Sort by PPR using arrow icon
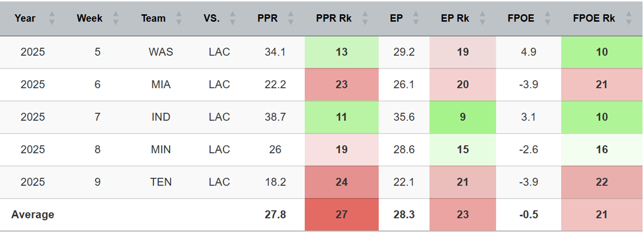 [290, 19]
